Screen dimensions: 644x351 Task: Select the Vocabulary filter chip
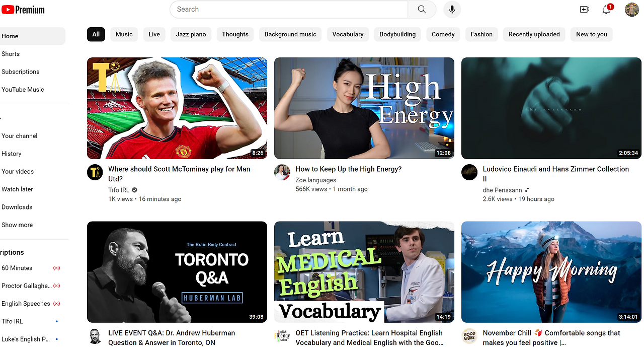pos(348,34)
